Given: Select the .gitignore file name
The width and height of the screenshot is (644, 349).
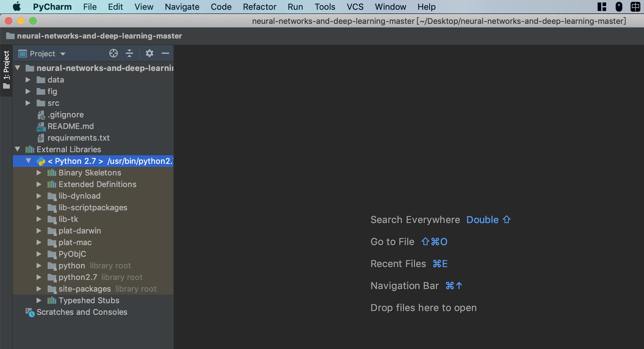Looking at the screenshot, I should pos(66,115).
